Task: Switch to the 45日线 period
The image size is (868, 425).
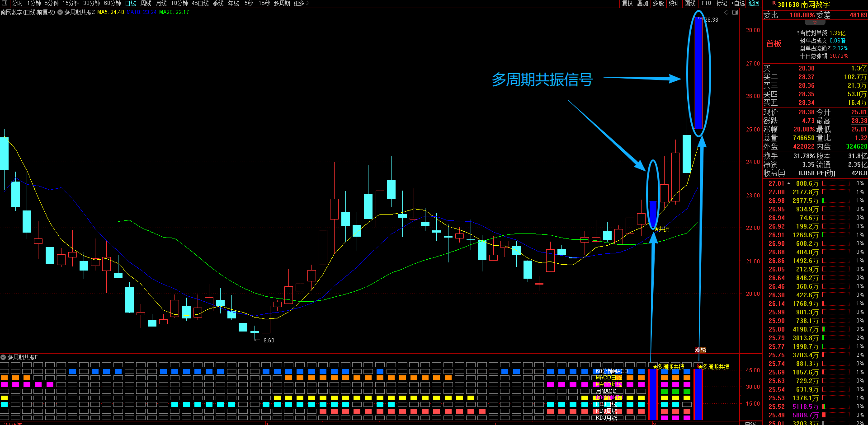Action: click(x=200, y=3)
